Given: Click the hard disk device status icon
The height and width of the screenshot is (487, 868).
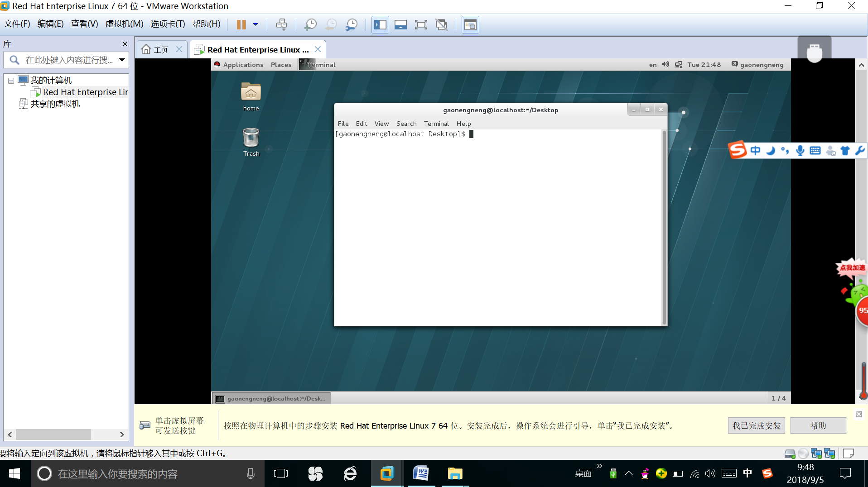Looking at the screenshot, I should click(x=790, y=453).
